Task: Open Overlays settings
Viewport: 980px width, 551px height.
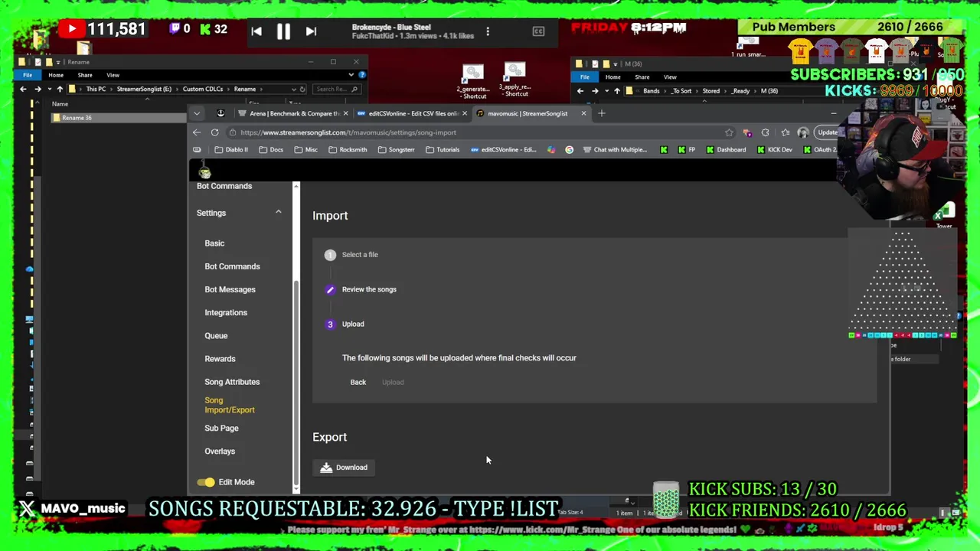Action: [x=220, y=451]
